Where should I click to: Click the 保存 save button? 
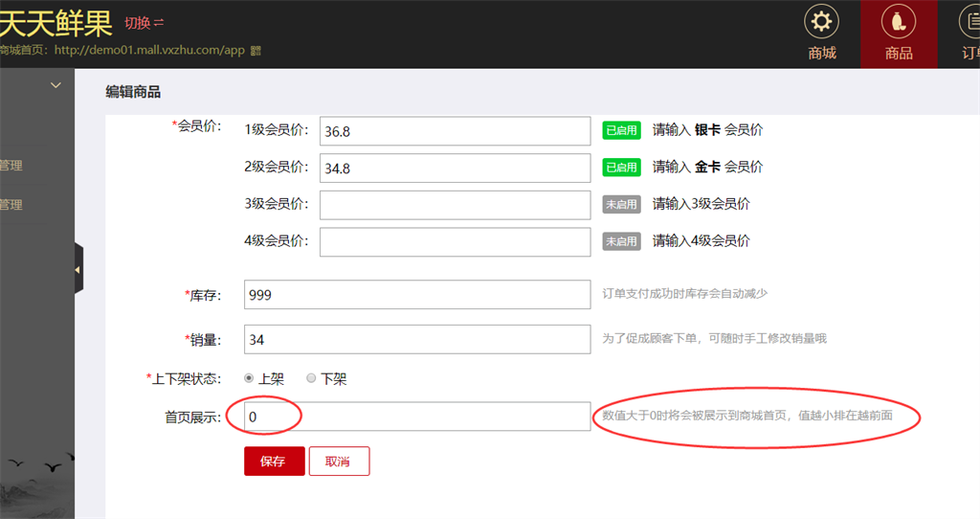[275, 461]
